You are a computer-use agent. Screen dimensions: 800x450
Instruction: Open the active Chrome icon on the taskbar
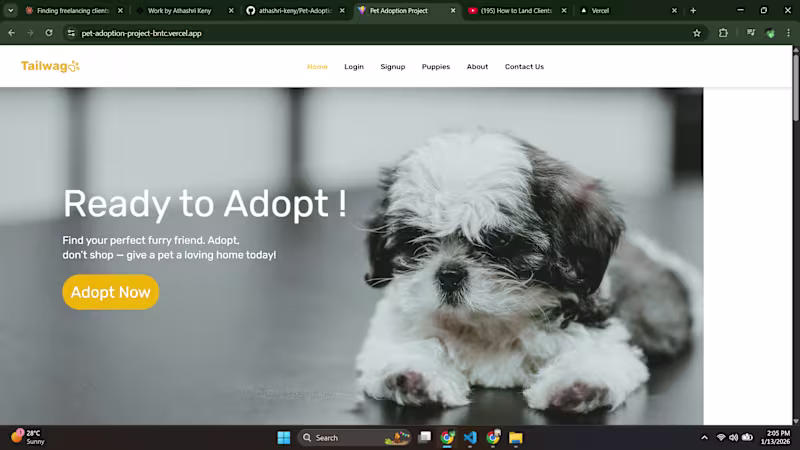(x=447, y=437)
